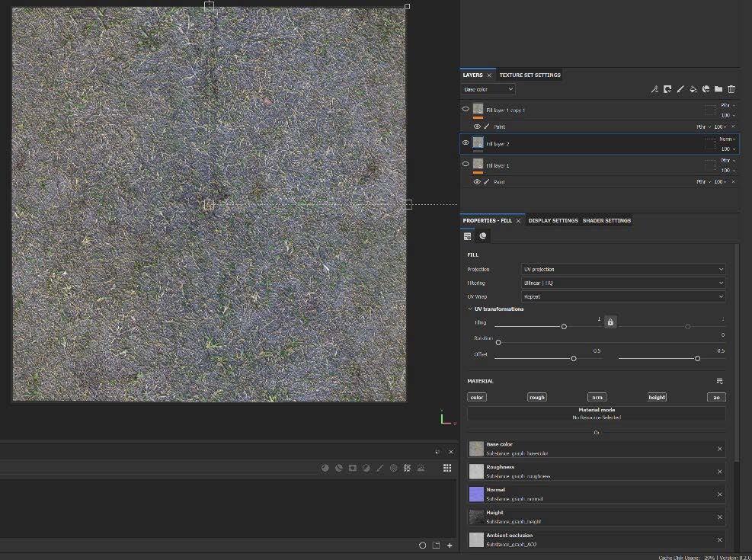752x560 pixels.
Task: Lock the UV tiling values with the padlock icon
Action: [610, 322]
